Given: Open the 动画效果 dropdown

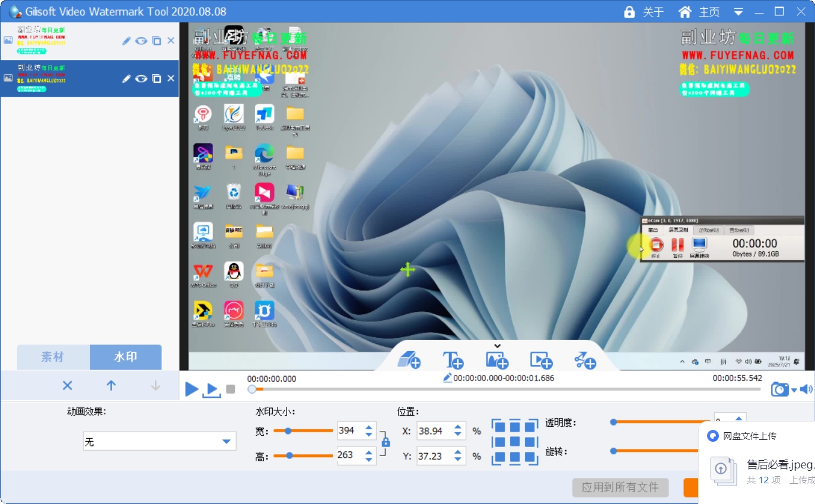Looking at the screenshot, I should click(159, 441).
